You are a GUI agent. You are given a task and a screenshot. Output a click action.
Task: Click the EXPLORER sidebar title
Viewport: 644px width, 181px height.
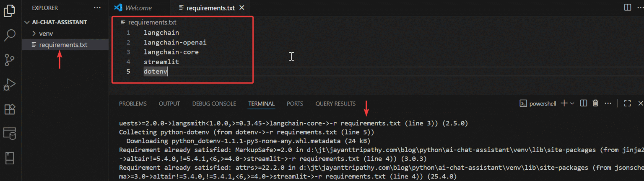45,8
